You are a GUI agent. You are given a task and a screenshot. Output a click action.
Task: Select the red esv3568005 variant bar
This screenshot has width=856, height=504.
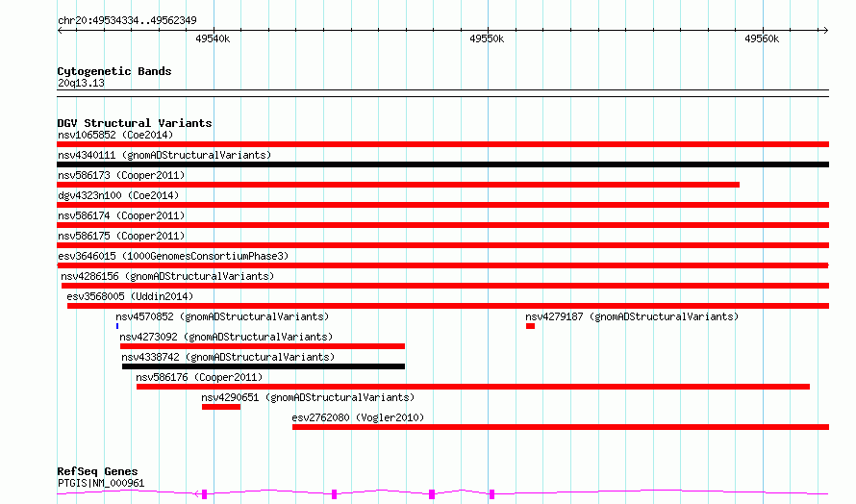(x=448, y=306)
